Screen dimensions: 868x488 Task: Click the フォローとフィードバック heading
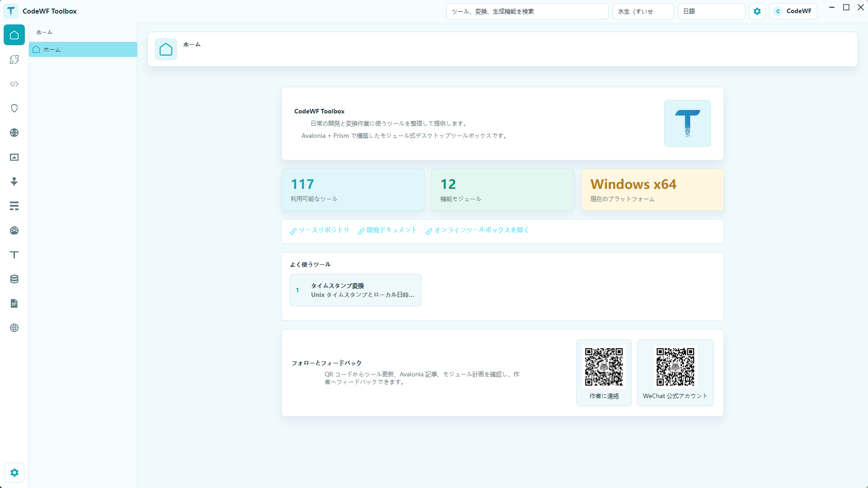(x=326, y=363)
